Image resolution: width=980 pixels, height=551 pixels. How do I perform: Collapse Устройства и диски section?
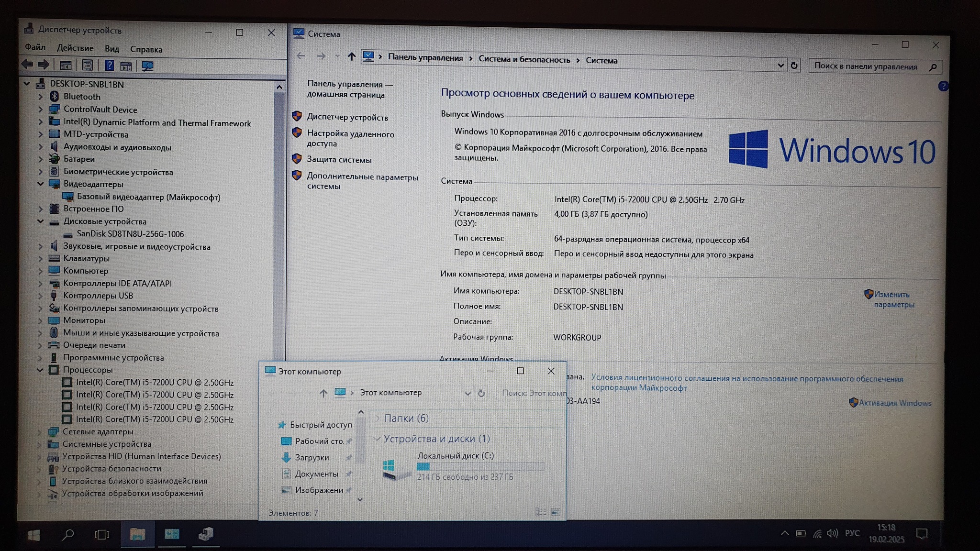(x=377, y=438)
